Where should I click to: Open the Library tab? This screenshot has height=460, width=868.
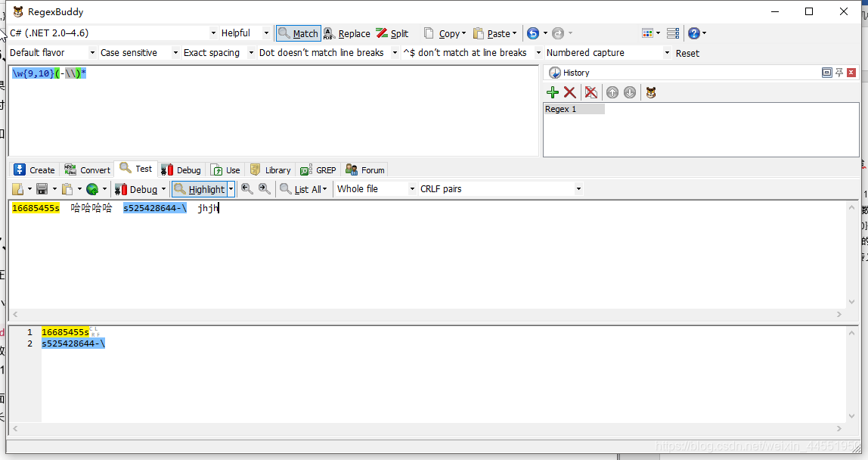271,170
